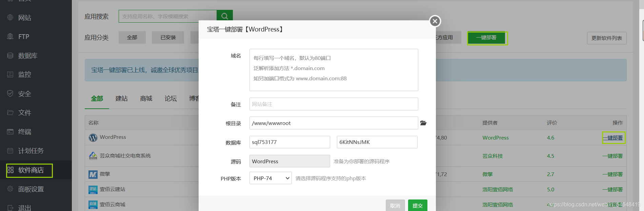Click 一键部署 link in the 洛阳壹佰网络 5.0 row
The image size is (644, 211).
pos(613,190)
